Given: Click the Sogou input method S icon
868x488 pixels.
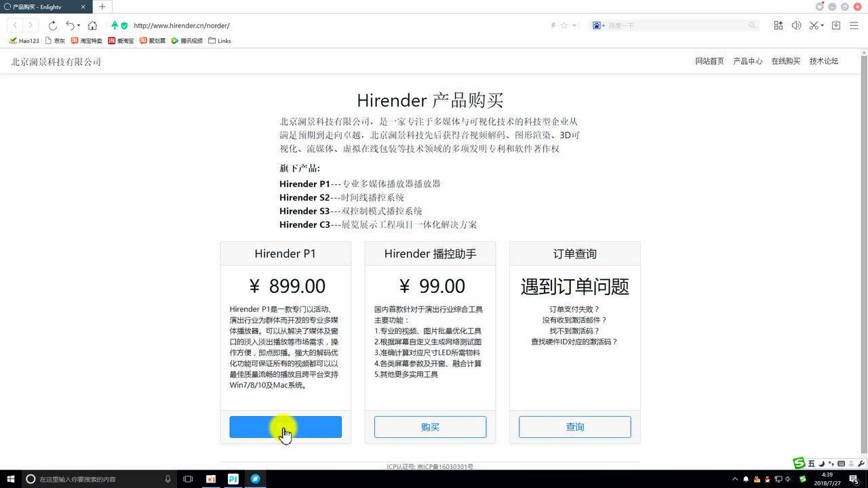Looking at the screenshot, I should point(800,463).
